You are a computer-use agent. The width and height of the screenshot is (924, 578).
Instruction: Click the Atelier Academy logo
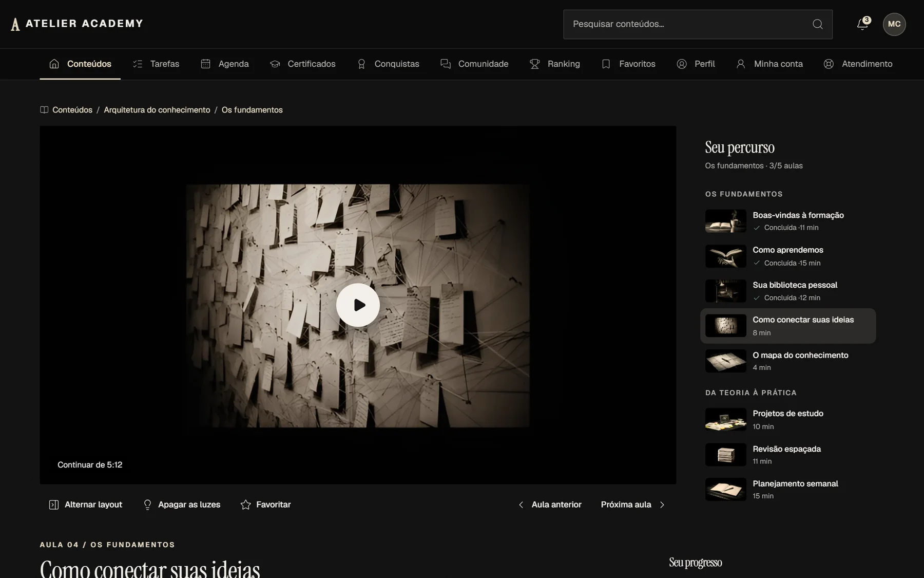click(77, 24)
